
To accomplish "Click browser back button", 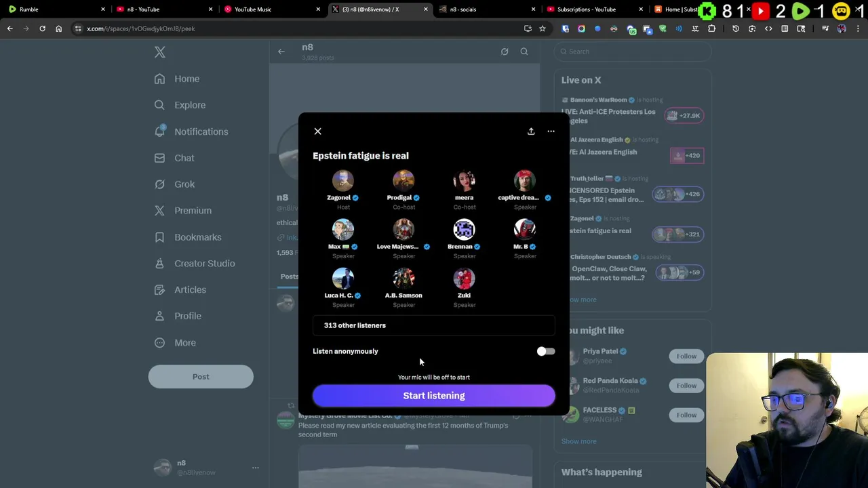I will [x=9, y=28].
